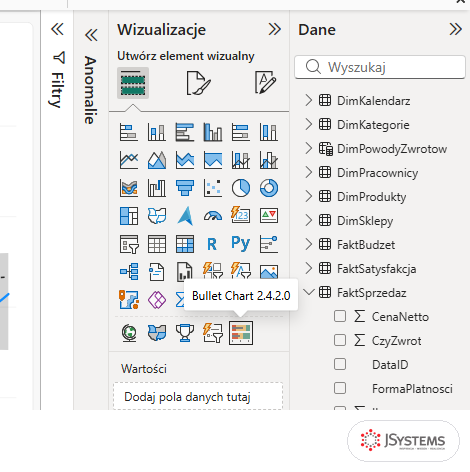Select the new card visual with 123
This screenshot has width=470, height=472.
[241, 216]
